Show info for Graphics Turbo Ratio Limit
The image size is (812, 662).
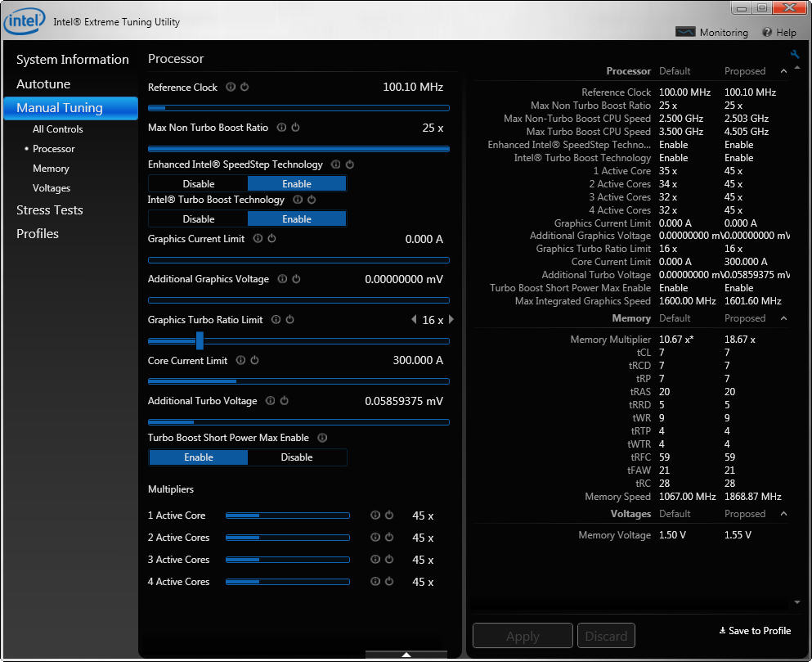(x=276, y=319)
